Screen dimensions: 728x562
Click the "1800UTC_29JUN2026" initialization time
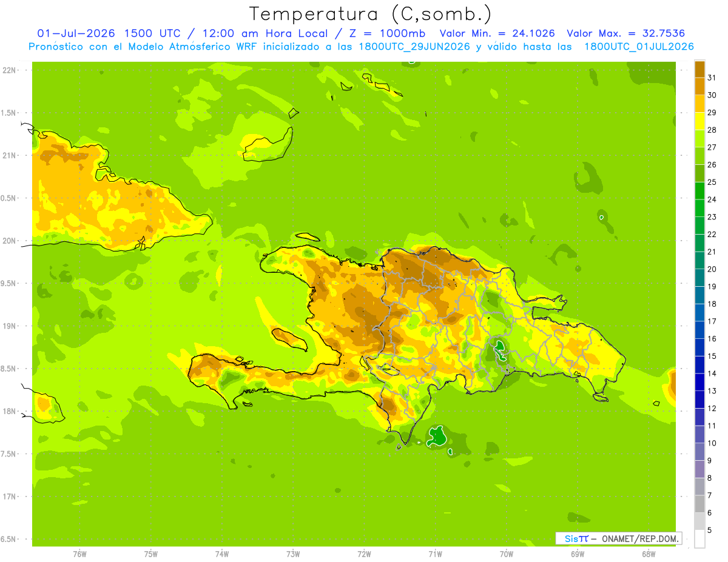pyautogui.click(x=414, y=47)
